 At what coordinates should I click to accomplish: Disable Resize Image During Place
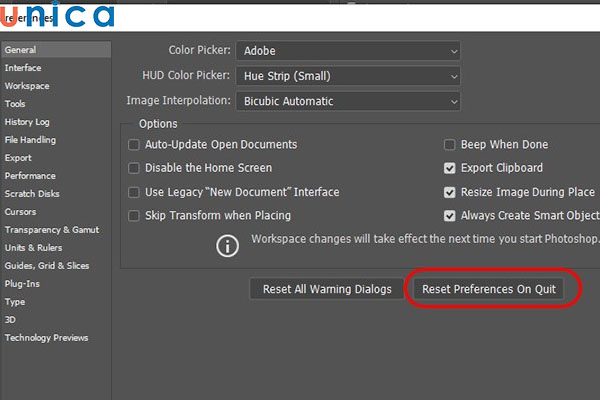[450, 192]
